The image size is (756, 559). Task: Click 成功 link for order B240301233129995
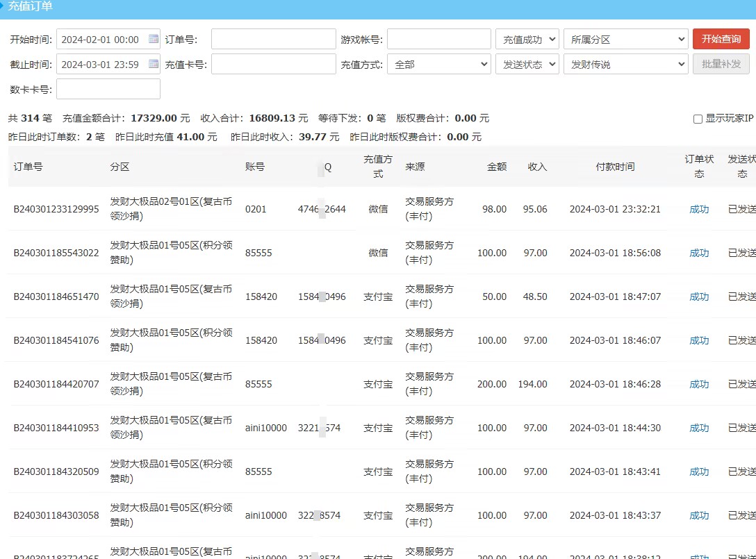(x=698, y=209)
